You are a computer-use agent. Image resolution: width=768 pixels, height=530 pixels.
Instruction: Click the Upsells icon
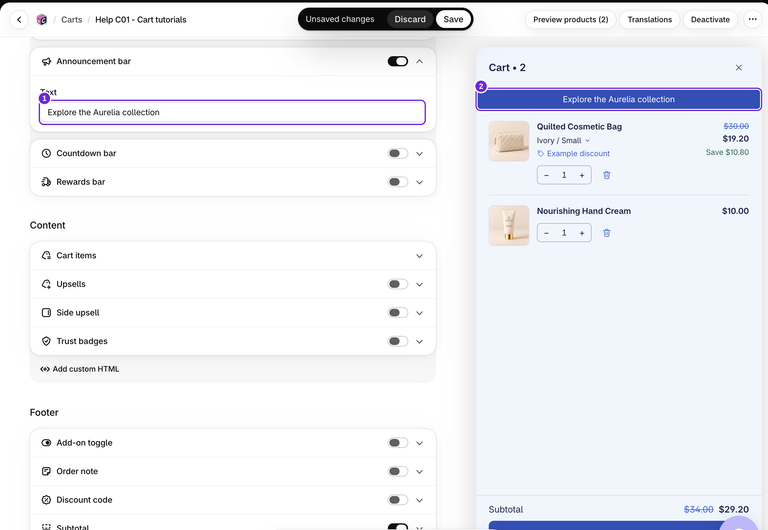point(46,284)
